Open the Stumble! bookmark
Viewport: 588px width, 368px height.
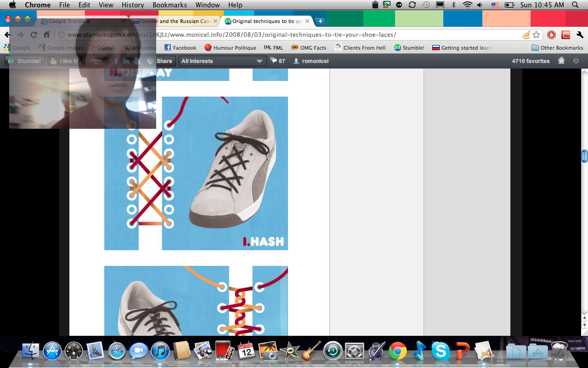pos(409,47)
